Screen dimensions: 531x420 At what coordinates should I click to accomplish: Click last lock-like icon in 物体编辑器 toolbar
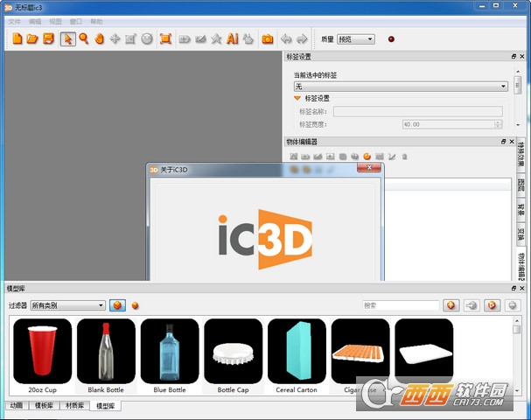(404, 157)
